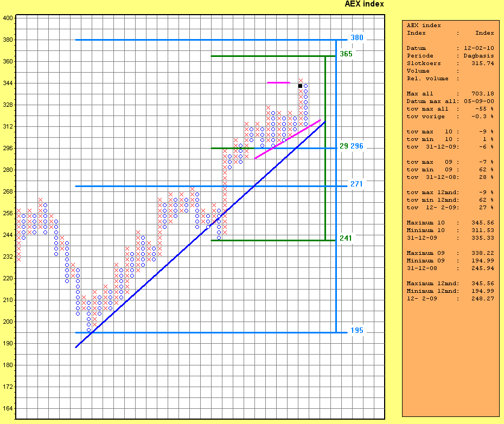This screenshot has height=424, width=504.
Task: Click the blue 271 level label
Action: point(356,184)
